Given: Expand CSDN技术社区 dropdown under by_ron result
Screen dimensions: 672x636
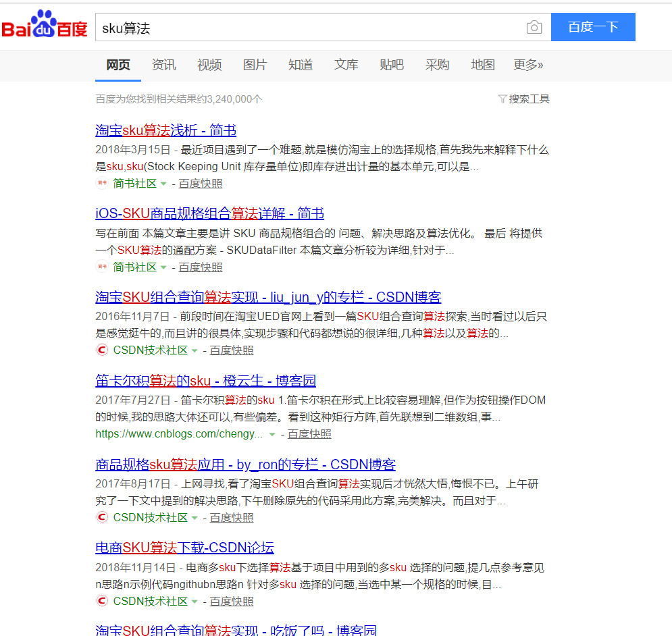Looking at the screenshot, I should [x=195, y=518].
